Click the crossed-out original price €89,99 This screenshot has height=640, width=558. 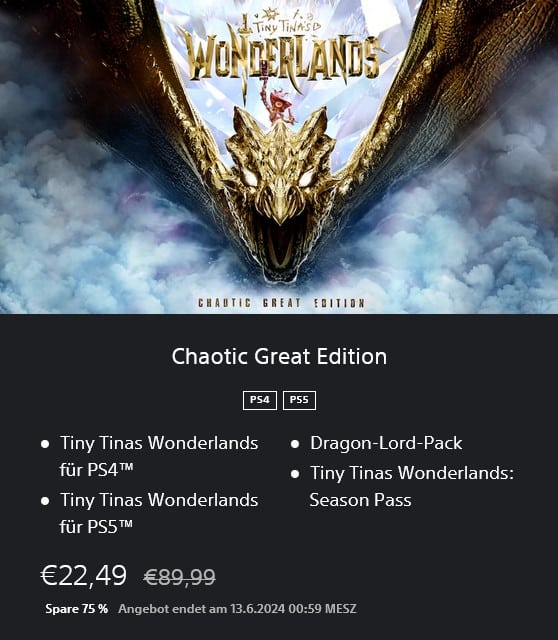click(x=180, y=577)
